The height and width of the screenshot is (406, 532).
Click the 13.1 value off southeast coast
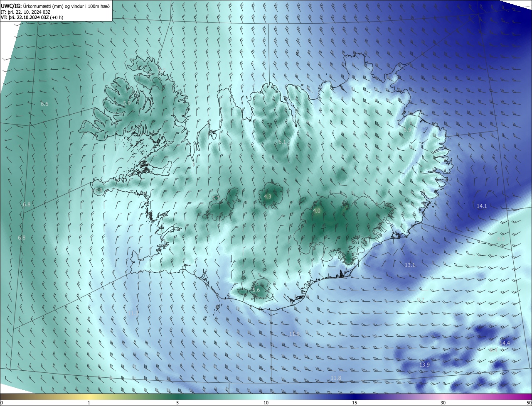[410, 265]
